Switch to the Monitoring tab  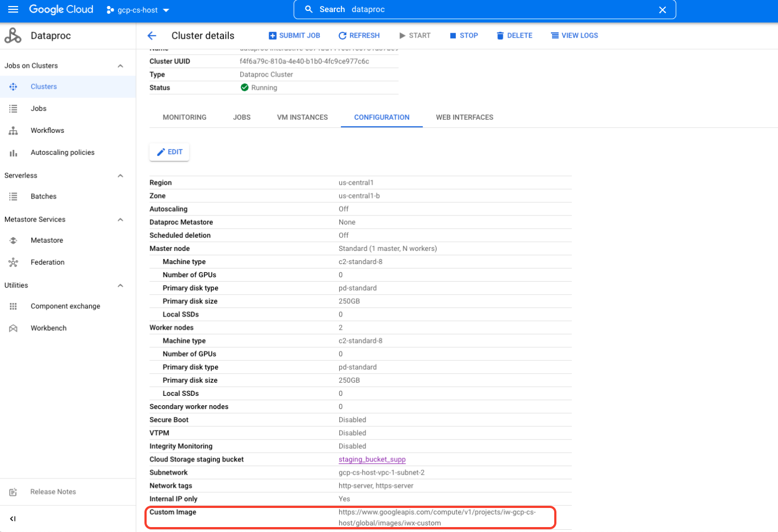click(184, 118)
